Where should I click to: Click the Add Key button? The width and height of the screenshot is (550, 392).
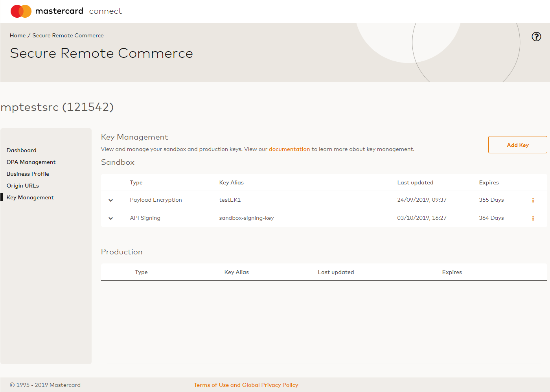pyautogui.click(x=517, y=145)
